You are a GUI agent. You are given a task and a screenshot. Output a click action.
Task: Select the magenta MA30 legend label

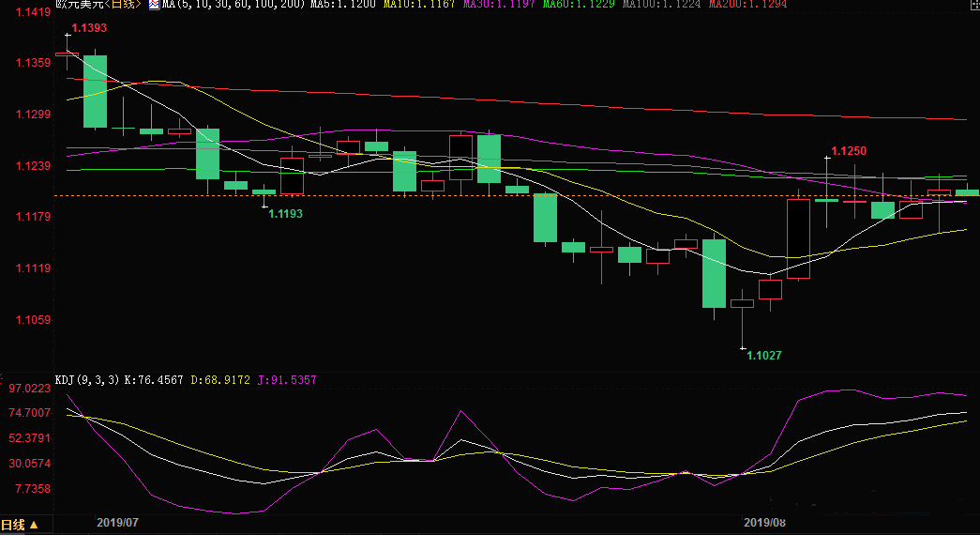[497, 5]
